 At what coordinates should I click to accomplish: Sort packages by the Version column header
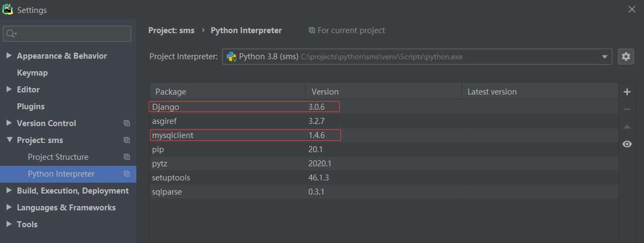click(325, 92)
